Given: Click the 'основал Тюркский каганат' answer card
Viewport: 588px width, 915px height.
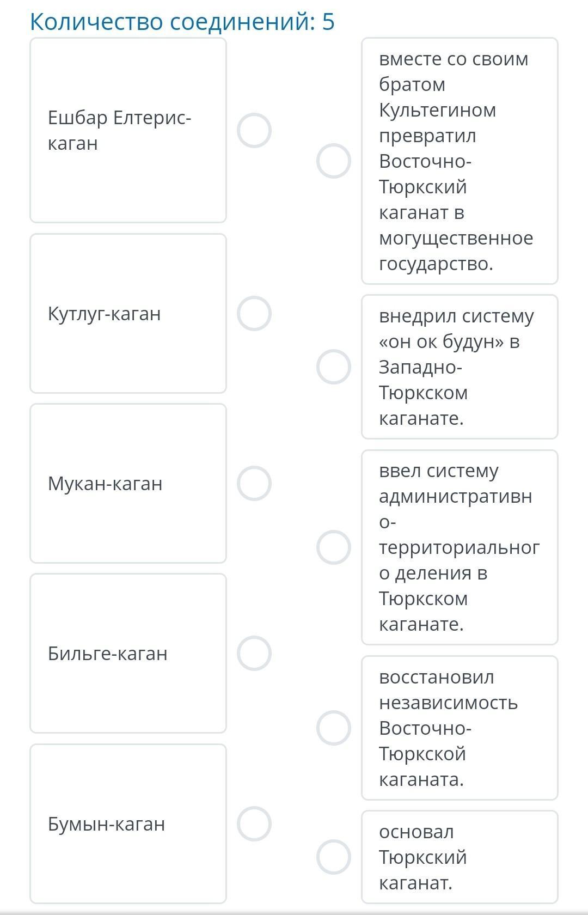Looking at the screenshot, I should pyautogui.click(x=460, y=857).
